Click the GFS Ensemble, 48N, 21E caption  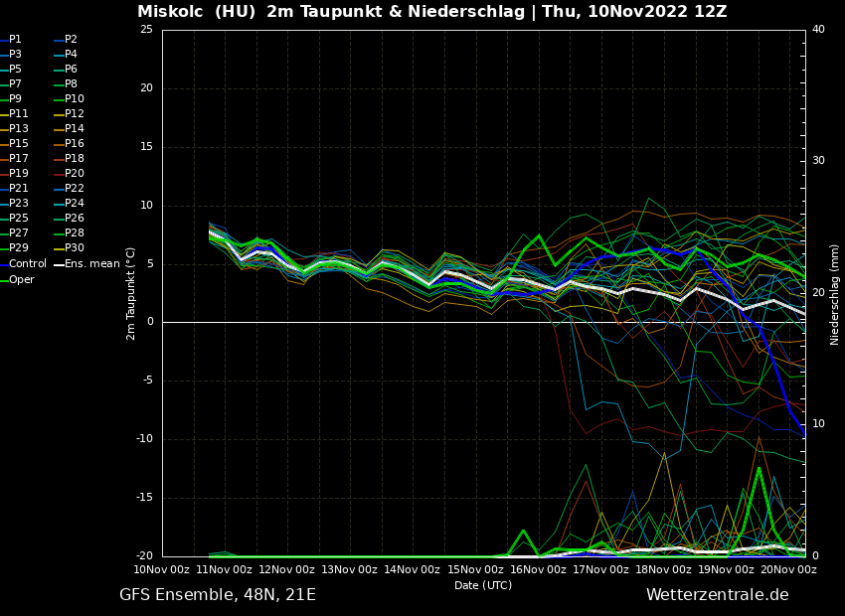pos(218,595)
